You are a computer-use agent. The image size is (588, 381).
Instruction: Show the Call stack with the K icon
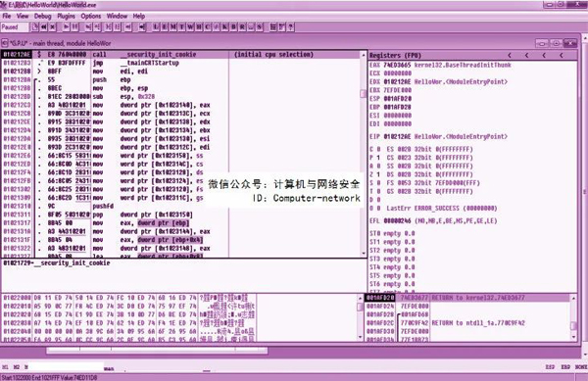(x=225, y=27)
